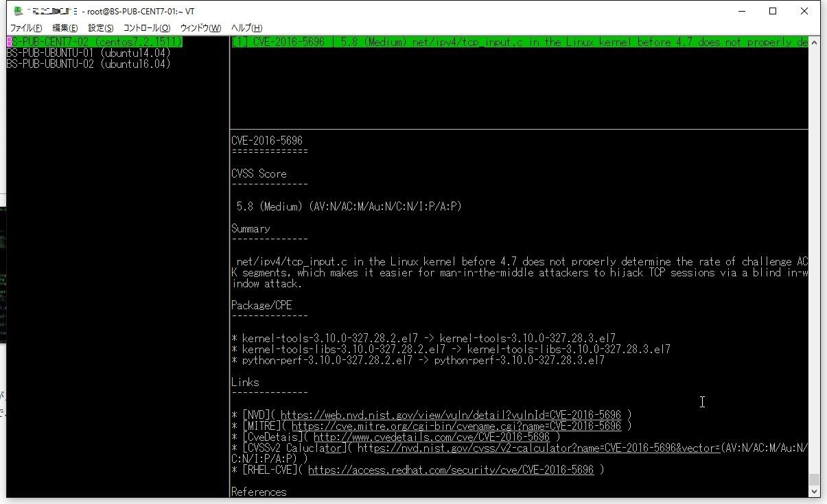Open the cvedetails.com link
Image resolution: width=827 pixels, height=504 pixels.
point(432,437)
